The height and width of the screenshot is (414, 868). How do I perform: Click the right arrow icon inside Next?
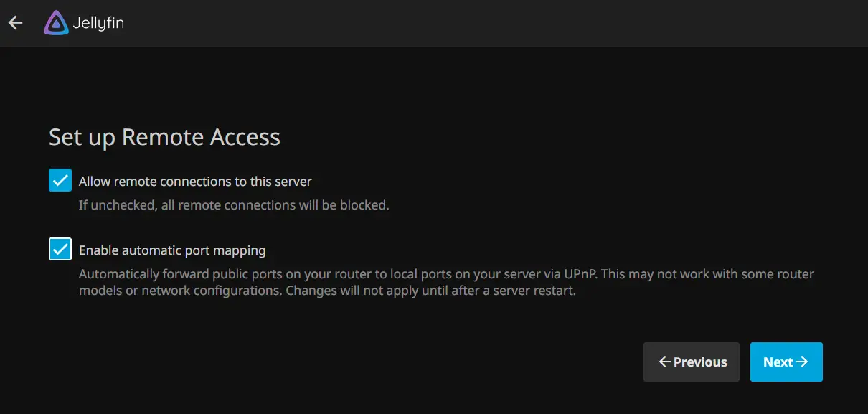coord(802,362)
